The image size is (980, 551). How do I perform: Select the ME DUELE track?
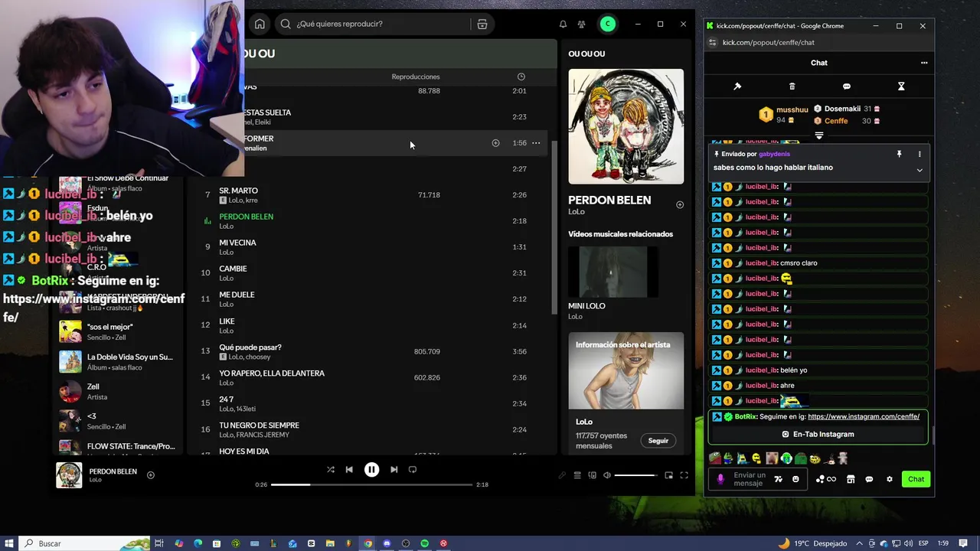(x=373, y=299)
